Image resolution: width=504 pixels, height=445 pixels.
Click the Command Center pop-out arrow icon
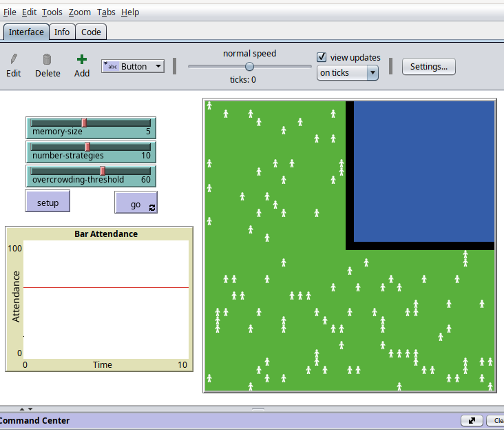(472, 420)
